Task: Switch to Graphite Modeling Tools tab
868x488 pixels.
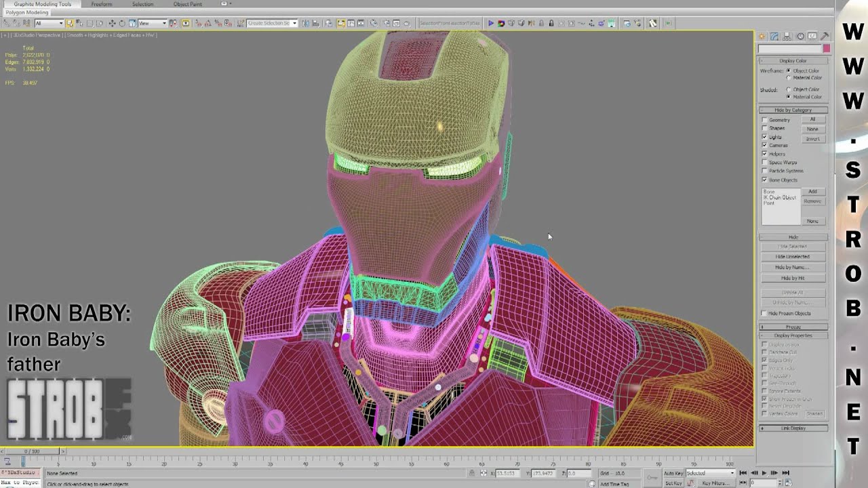Action: [x=43, y=4]
